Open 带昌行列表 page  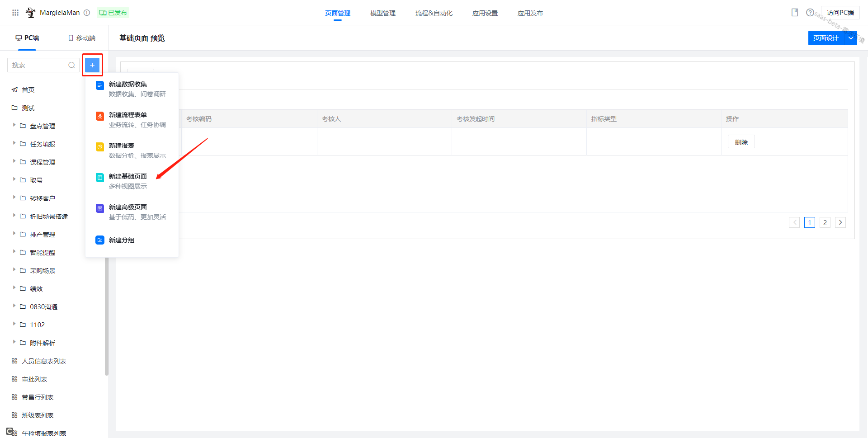click(38, 397)
